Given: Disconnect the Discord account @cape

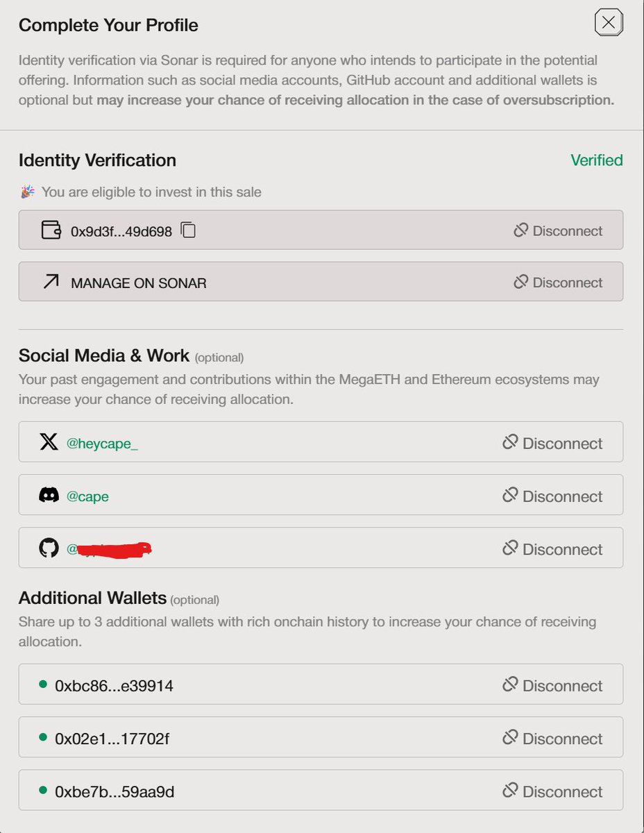Looking at the screenshot, I should [552, 496].
